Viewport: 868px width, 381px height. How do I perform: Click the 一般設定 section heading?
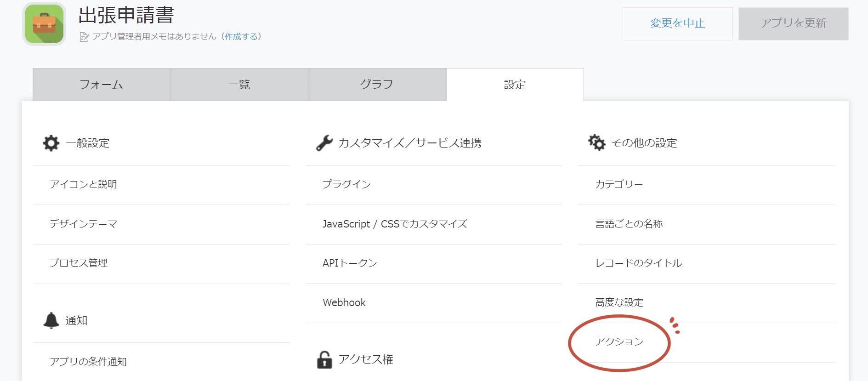click(x=88, y=143)
